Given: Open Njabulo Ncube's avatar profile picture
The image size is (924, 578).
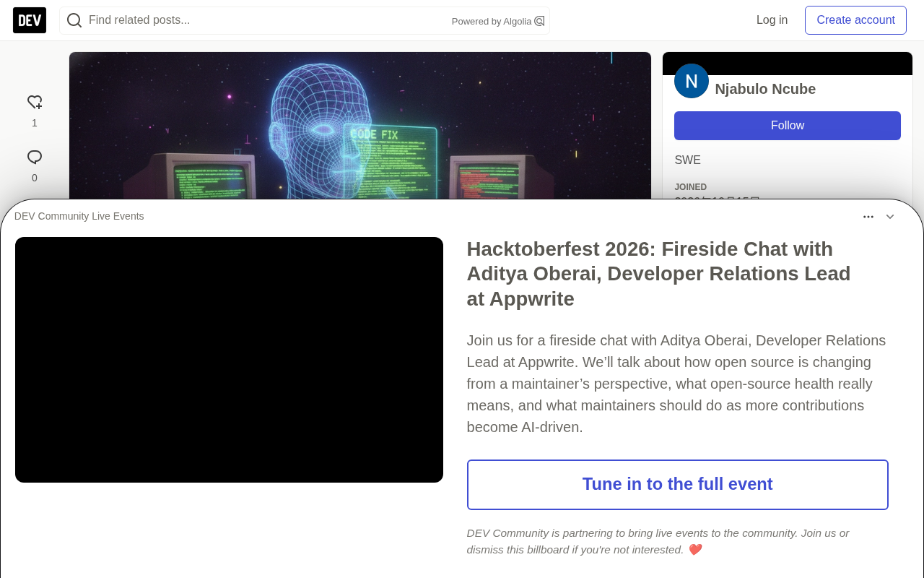Looking at the screenshot, I should point(692,81).
